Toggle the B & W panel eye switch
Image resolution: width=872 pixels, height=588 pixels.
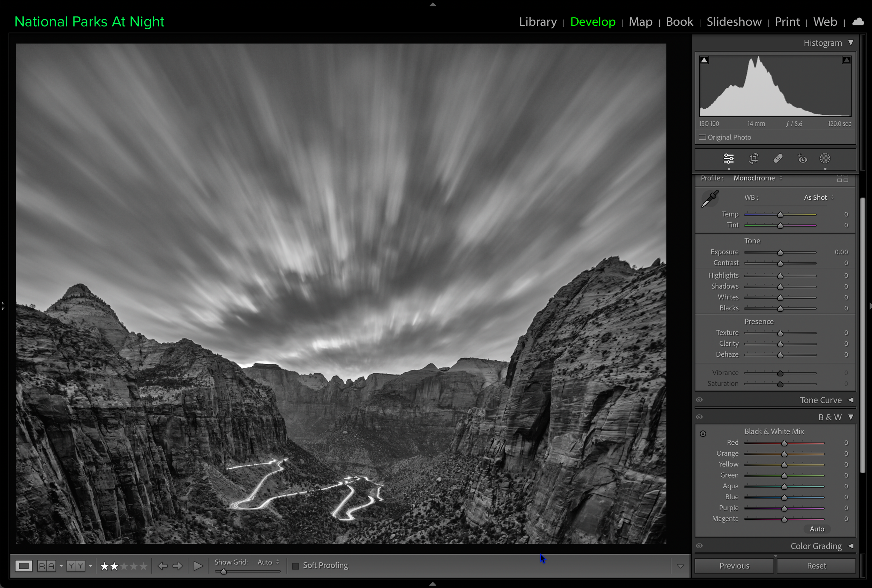(699, 417)
